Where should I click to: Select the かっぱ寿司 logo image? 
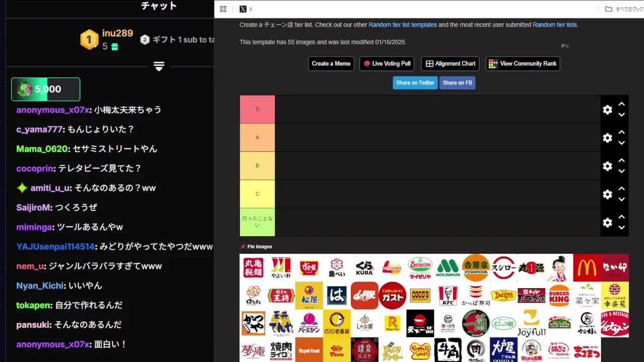476,295
